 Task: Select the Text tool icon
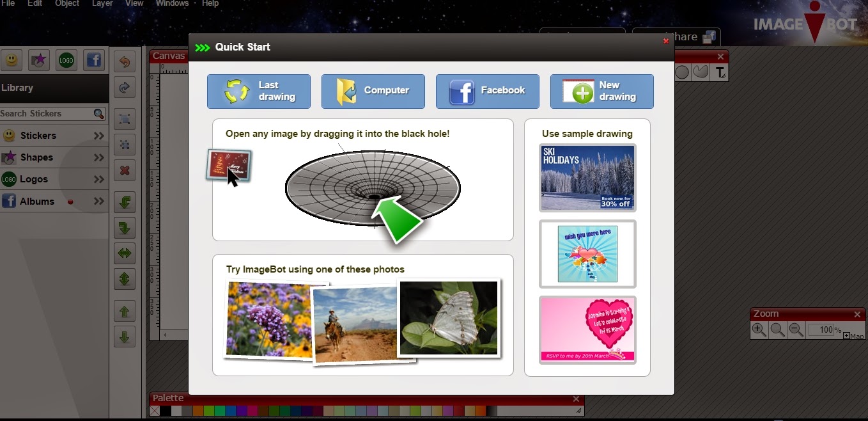[x=720, y=72]
